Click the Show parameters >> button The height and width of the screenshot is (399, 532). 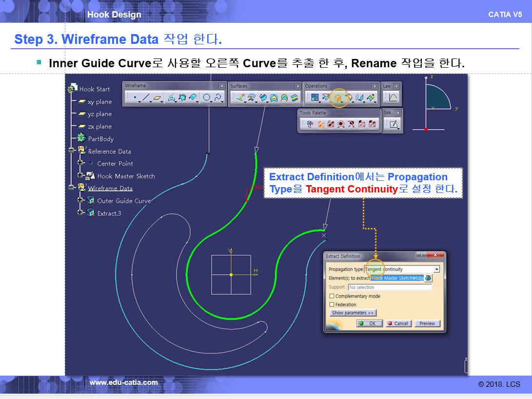[353, 313]
